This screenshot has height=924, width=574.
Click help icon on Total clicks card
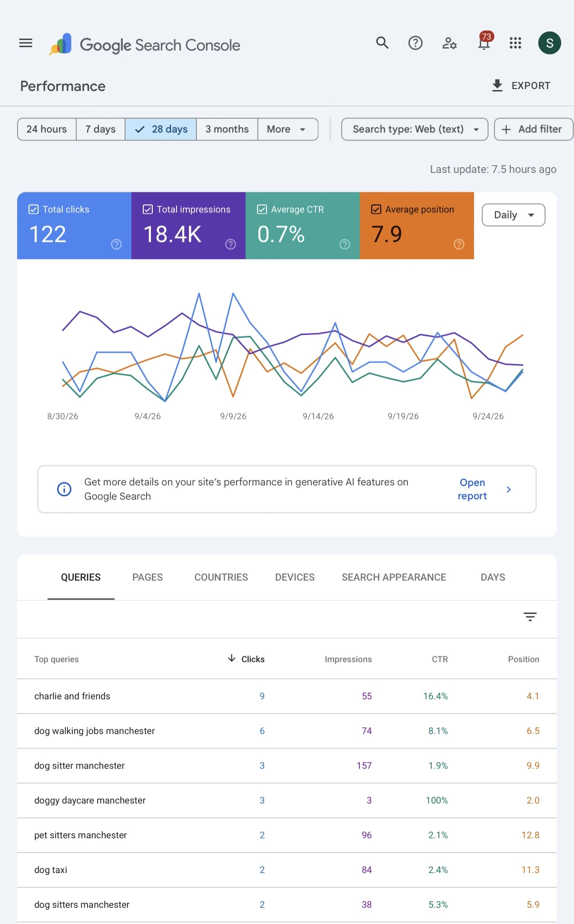(117, 244)
